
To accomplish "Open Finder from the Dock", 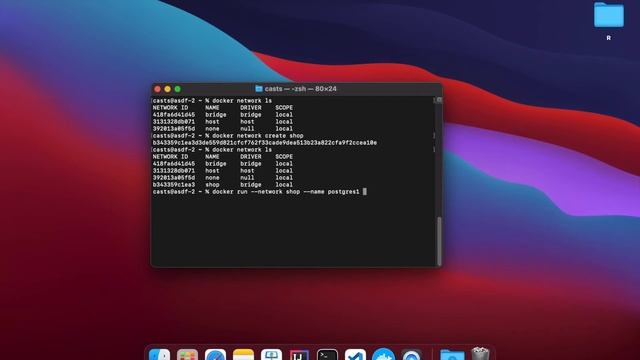I will pos(159,354).
